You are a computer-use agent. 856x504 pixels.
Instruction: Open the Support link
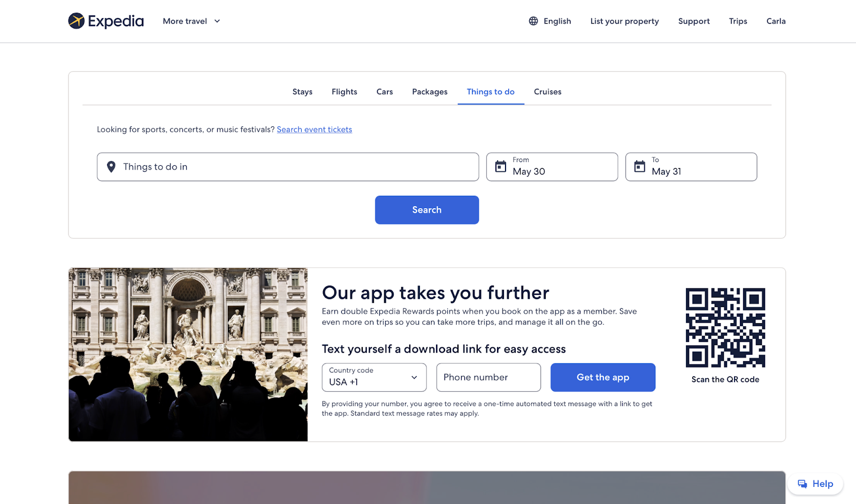tap(694, 21)
